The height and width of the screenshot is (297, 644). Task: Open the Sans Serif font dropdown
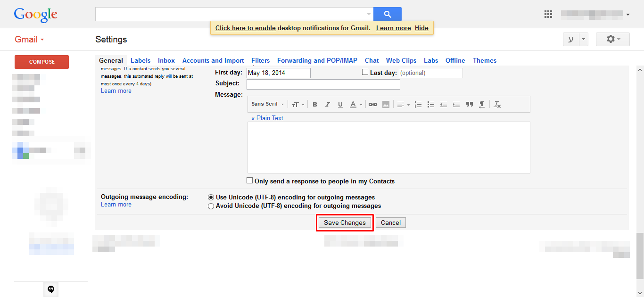(x=268, y=104)
